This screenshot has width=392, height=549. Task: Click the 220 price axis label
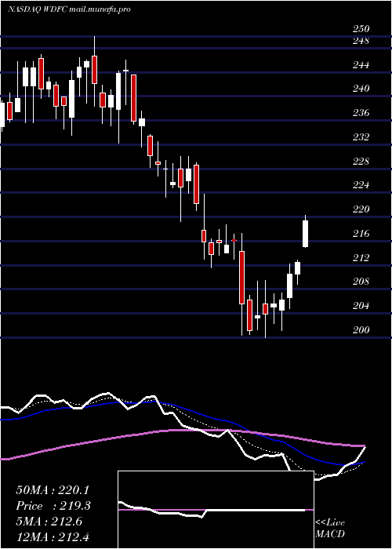(x=361, y=209)
